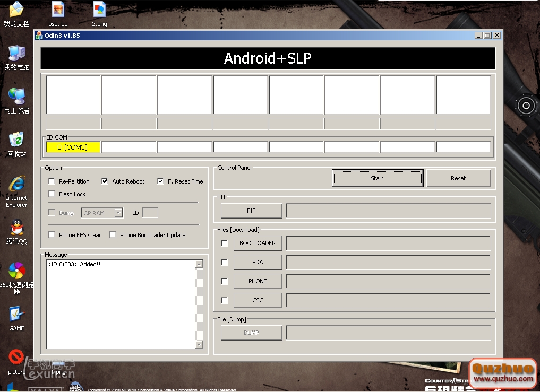Tick the checkbox beside the PDA button
This screenshot has height=392, width=540.
(225, 262)
